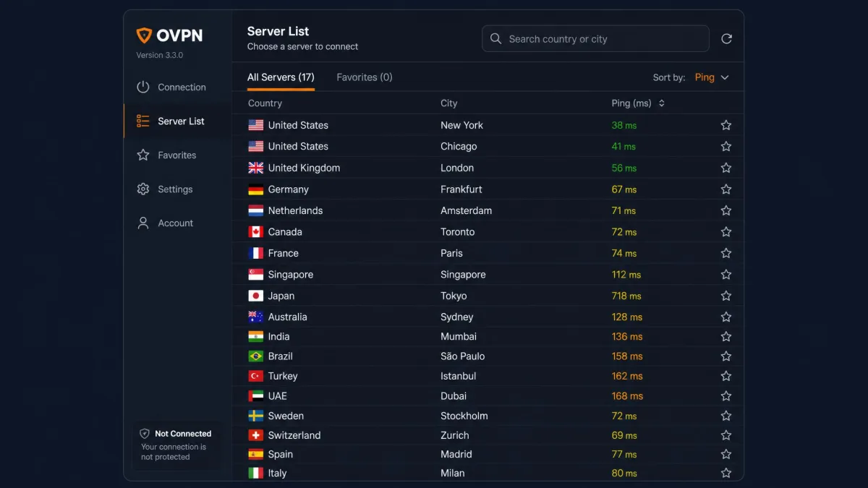Open Connection page from sidebar

pos(177,87)
